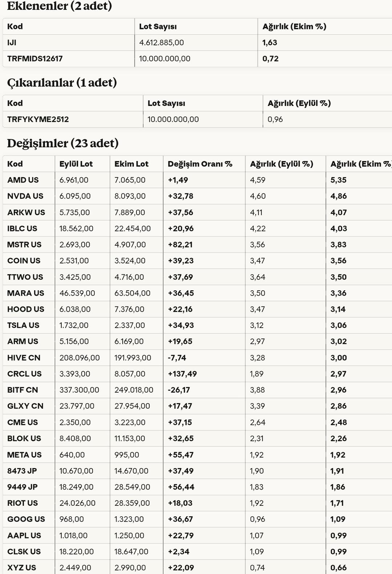Click the TRFYKYME2512 code in Çıkarılanlar
392x574 pixels.
pos(38,119)
